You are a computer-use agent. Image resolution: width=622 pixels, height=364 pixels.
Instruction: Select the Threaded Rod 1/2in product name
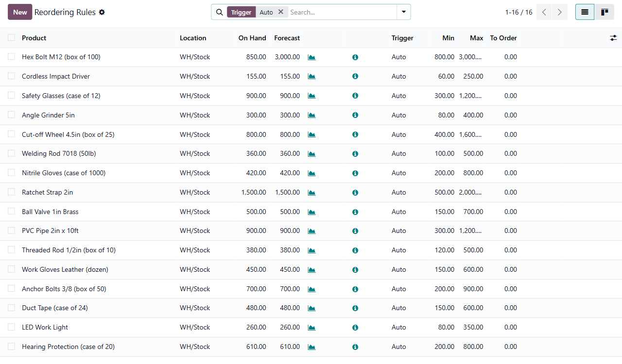coord(69,250)
